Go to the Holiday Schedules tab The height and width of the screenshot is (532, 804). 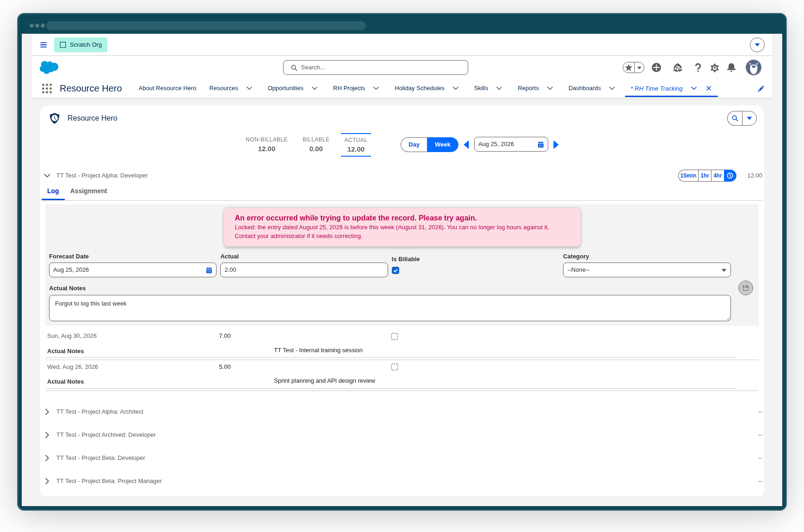[420, 88]
